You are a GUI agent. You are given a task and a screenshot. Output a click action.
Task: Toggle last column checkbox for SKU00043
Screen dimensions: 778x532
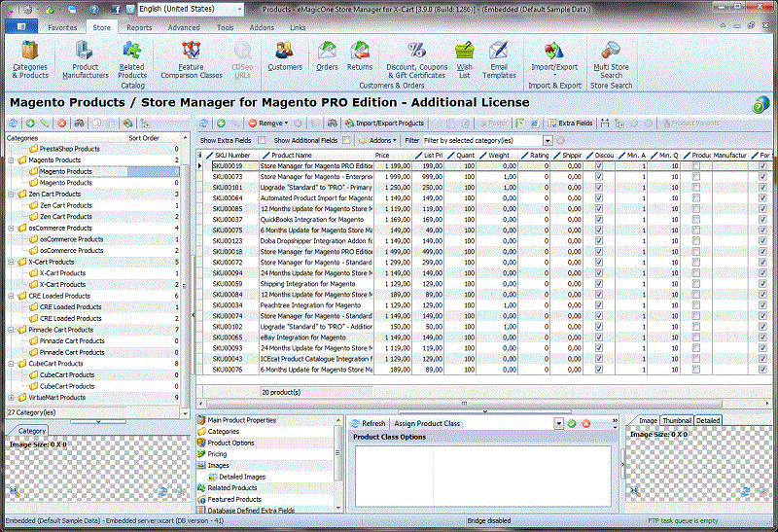(762, 359)
